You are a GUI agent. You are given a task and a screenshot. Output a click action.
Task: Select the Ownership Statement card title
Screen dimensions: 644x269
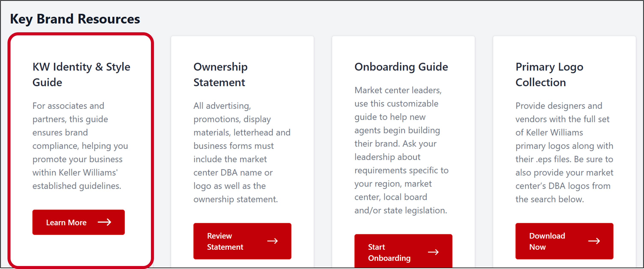point(220,74)
